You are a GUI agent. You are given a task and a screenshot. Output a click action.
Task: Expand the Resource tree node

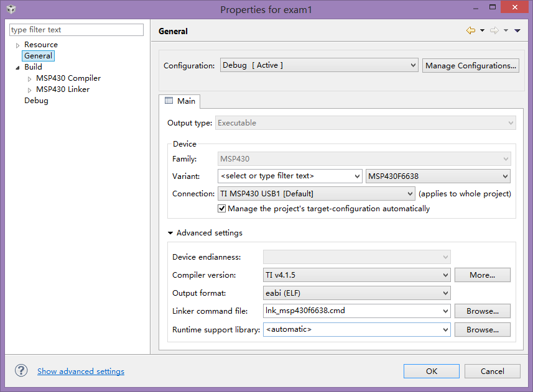18,45
